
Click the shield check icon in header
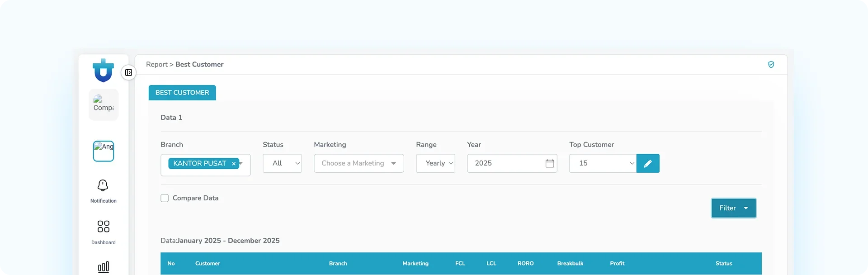pos(771,65)
